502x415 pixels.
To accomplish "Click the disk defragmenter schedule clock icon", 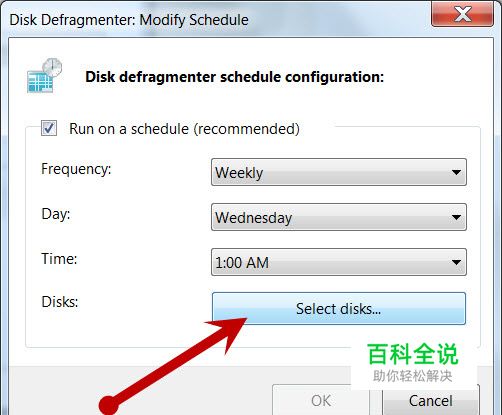I will [x=44, y=75].
